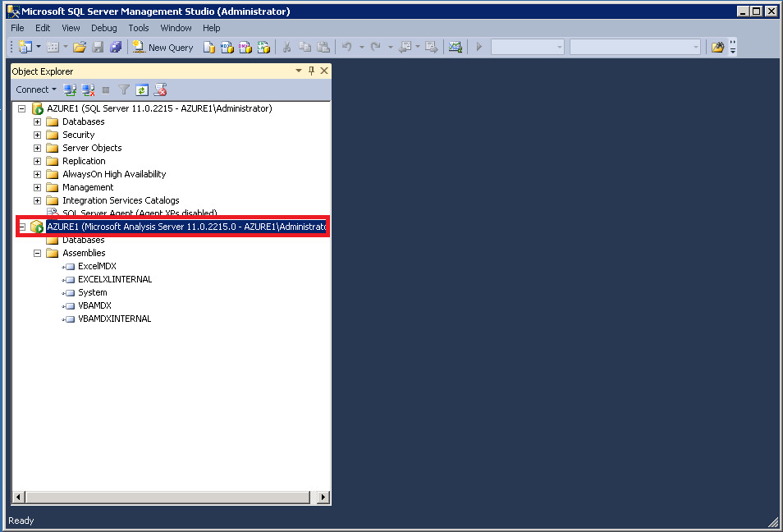Screen dimensions: 783x532
Task: Expand the SQL Server Databases folder
Action: 37,122
